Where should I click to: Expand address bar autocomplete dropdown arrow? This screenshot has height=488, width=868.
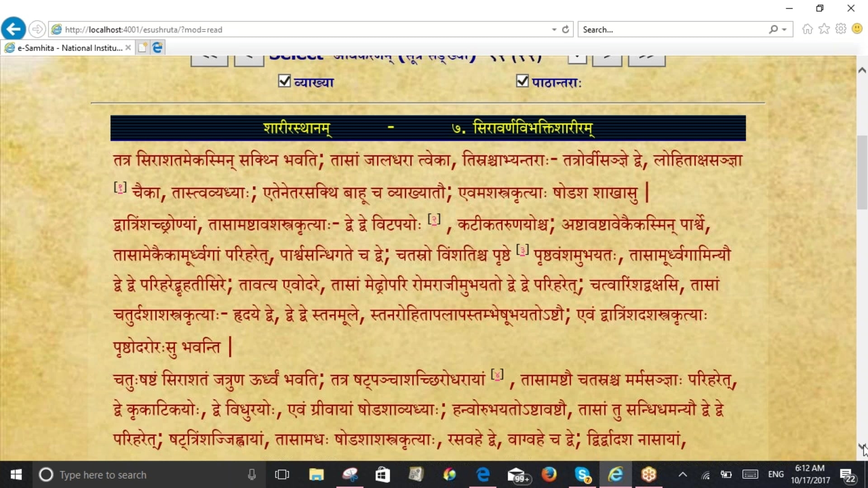click(554, 29)
